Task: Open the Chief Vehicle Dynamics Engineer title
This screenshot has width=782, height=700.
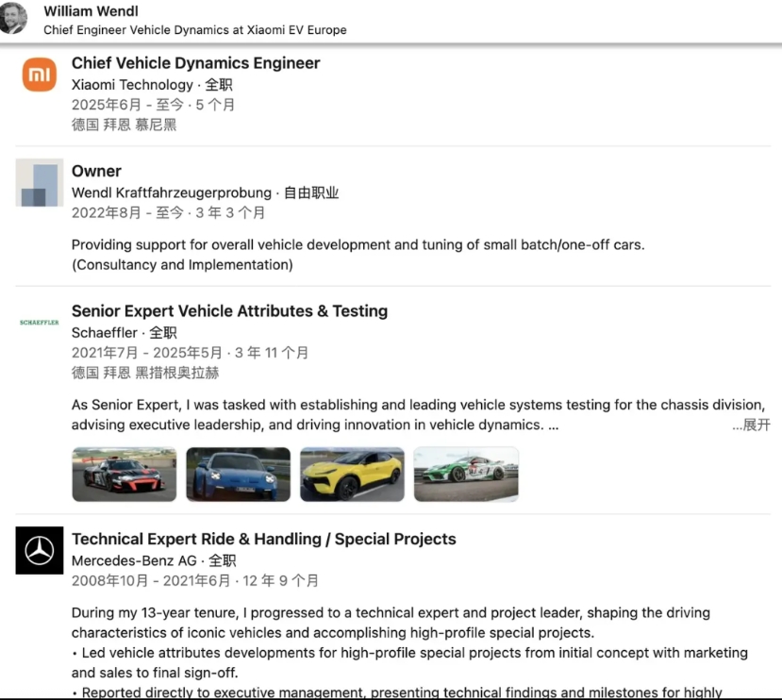Action: (195, 63)
